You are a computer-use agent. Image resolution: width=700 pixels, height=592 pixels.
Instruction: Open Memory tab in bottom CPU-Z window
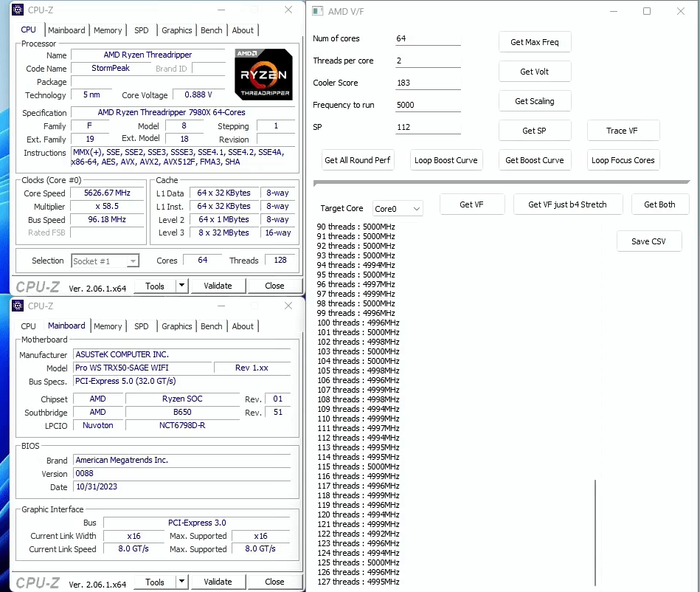[108, 326]
